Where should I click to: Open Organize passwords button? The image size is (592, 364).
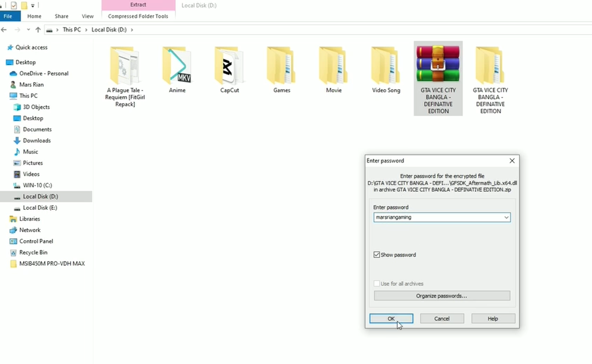[x=442, y=296]
